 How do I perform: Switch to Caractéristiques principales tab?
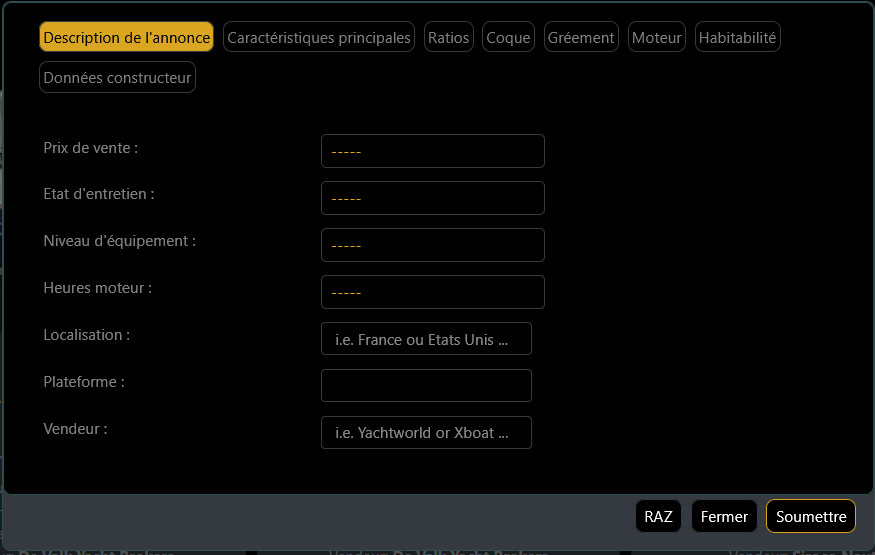[318, 38]
